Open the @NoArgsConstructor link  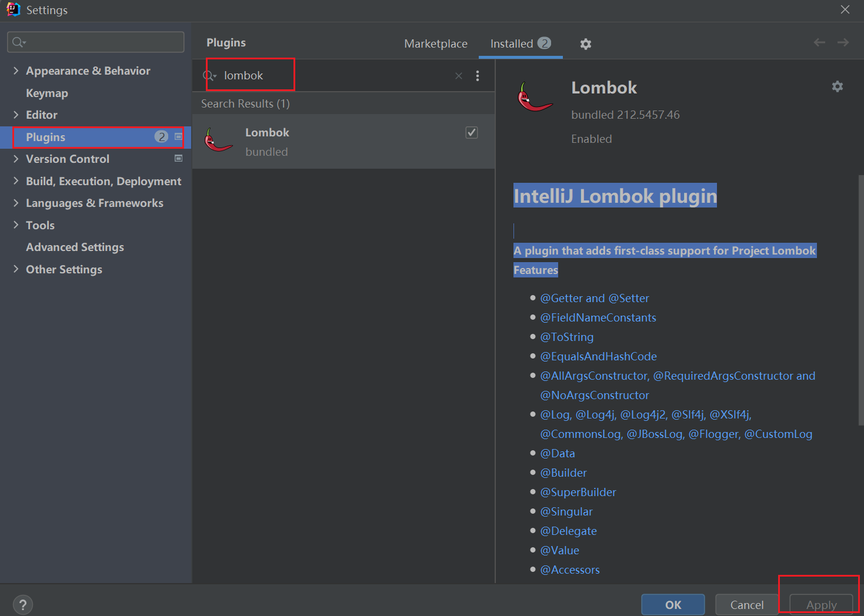pyautogui.click(x=595, y=395)
